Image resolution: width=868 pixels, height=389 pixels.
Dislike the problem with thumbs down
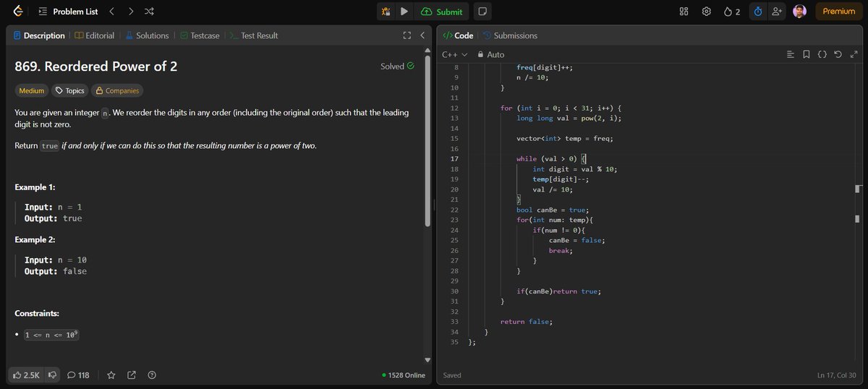pyautogui.click(x=51, y=375)
